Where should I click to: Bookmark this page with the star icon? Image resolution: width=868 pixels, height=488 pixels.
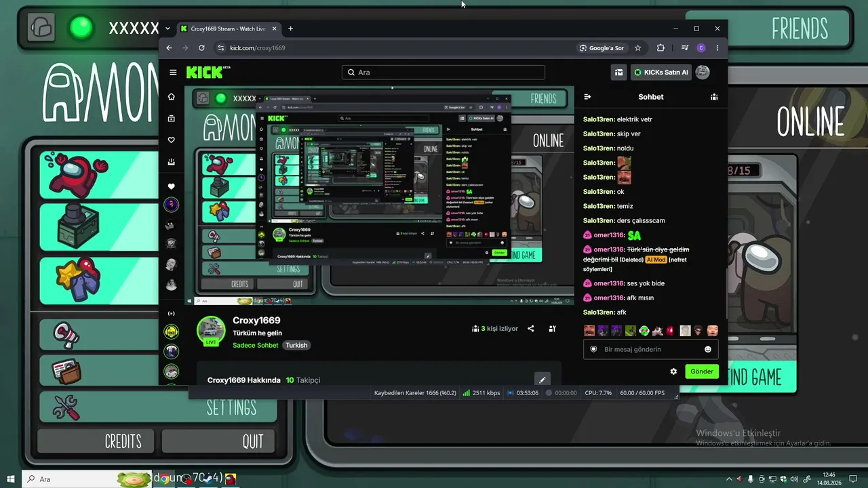638,48
